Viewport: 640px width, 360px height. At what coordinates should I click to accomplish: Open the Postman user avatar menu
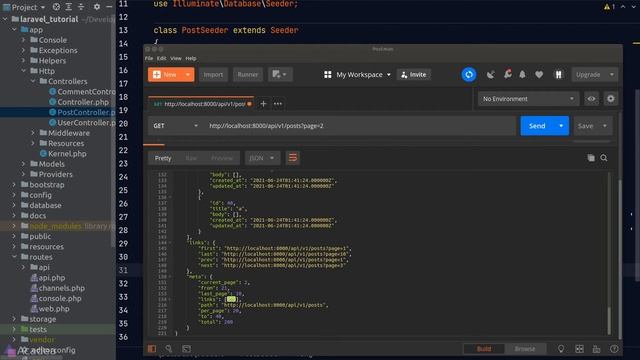[x=558, y=75]
